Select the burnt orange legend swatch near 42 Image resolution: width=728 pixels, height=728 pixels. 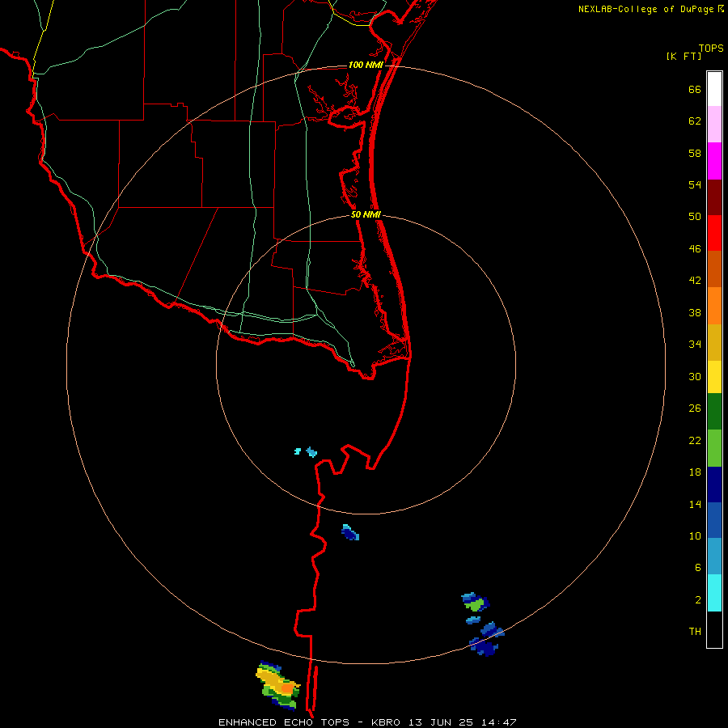pyautogui.click(x=714, y=269)
